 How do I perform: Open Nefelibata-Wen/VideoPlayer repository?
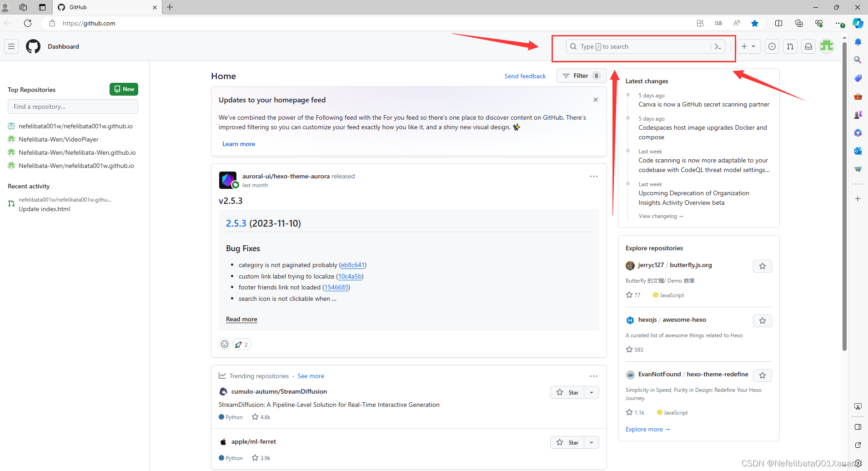point(59,139)
